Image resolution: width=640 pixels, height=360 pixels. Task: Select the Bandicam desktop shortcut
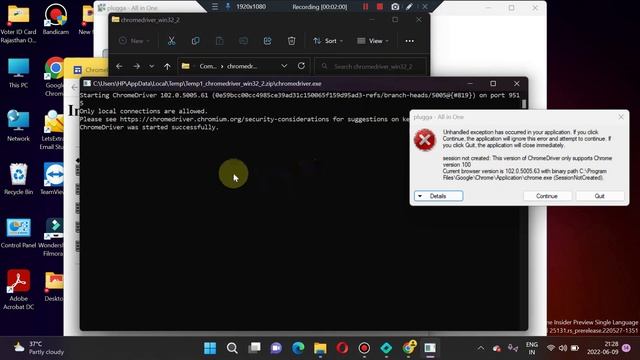click(56, 19)
